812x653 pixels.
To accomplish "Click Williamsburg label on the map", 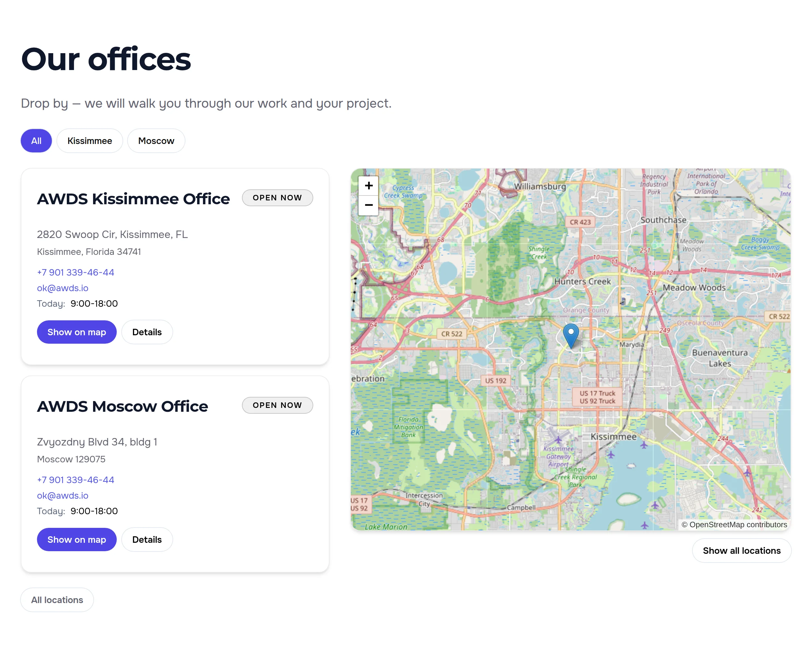I will tap(540, 186).
